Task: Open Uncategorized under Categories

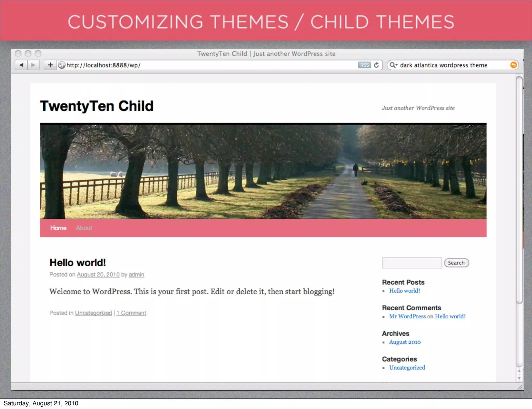Action: click(x=407, y=368)
